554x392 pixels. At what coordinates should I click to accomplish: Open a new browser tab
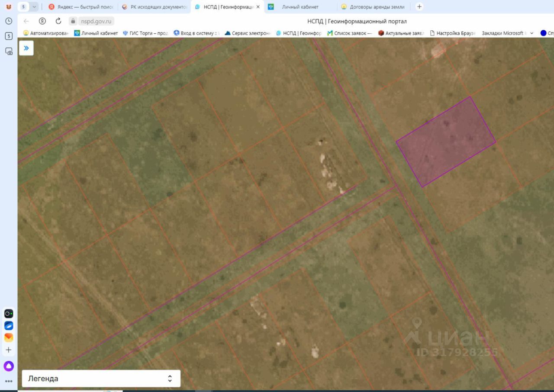coord(419,7)
